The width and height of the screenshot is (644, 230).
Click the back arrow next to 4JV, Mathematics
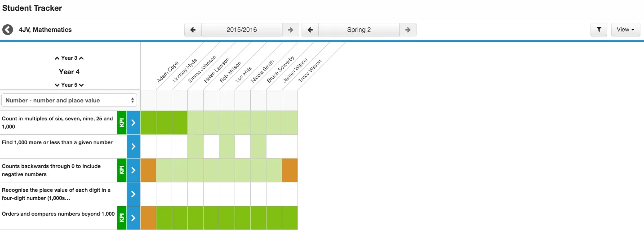click(x=8, y=30)
